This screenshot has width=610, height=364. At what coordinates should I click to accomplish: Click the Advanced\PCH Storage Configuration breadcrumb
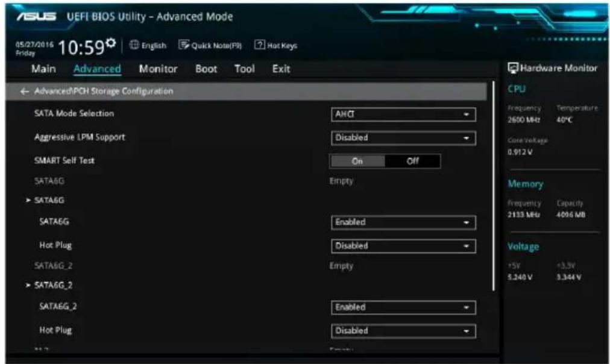pos(104,91)
